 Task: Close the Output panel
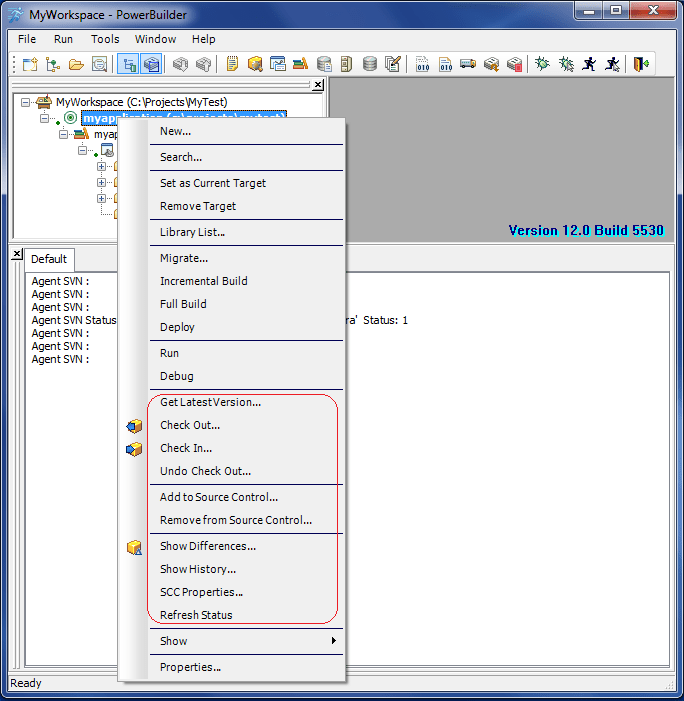tap(17, 254)
